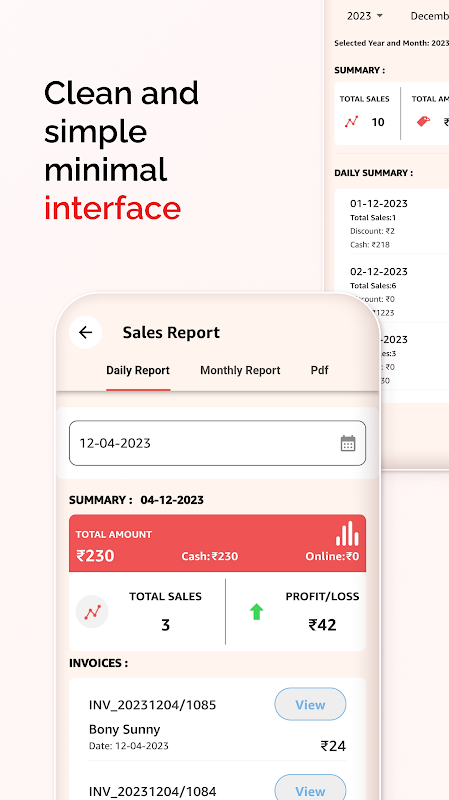Tap the Cash: ₹218 line under 01-12-2023
The image size is (449, 800).
coord(370,244)
